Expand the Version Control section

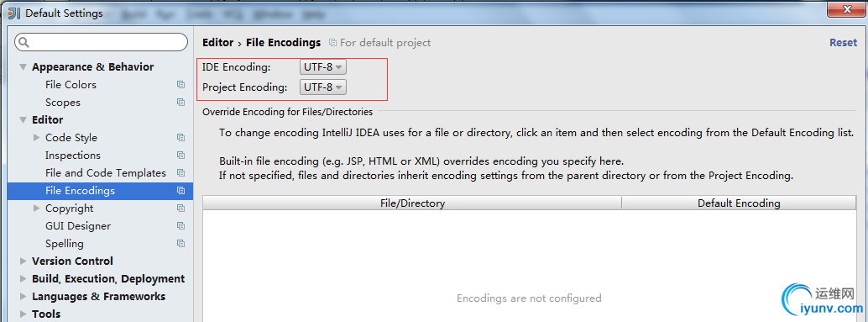pyautogui.click(x=24, y=261)
